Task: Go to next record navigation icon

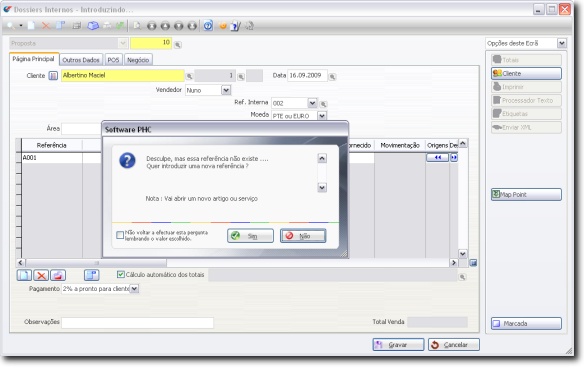Action: (179, 26)
